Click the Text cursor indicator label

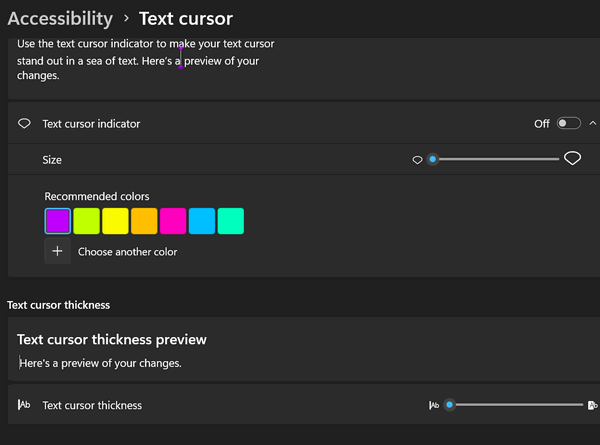pyautogui.click(x=91, y=124)
